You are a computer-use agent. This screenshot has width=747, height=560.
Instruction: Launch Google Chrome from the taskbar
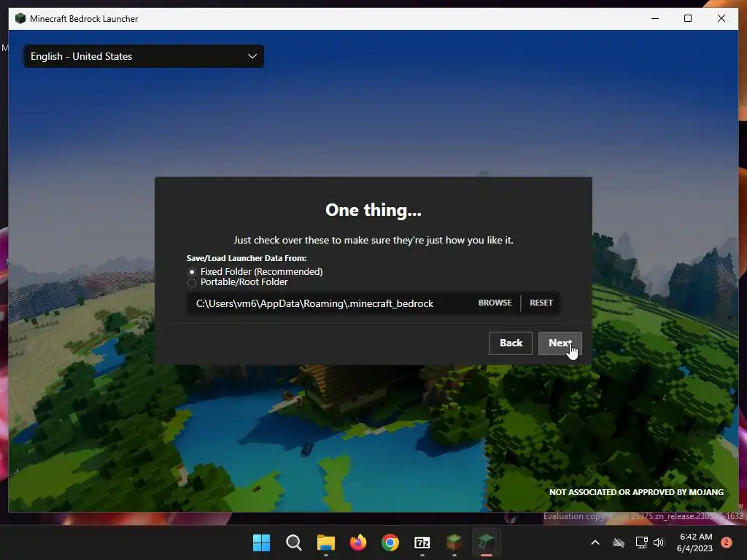[390, 542]
